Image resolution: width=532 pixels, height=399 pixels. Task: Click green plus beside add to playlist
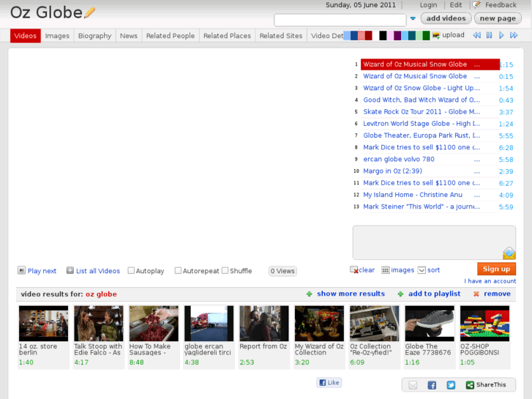(400, 294)
